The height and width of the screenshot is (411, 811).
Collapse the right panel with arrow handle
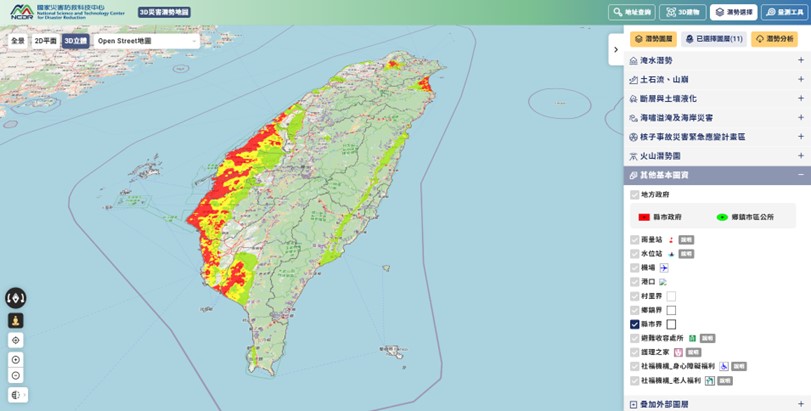click(x=616, y=50)
